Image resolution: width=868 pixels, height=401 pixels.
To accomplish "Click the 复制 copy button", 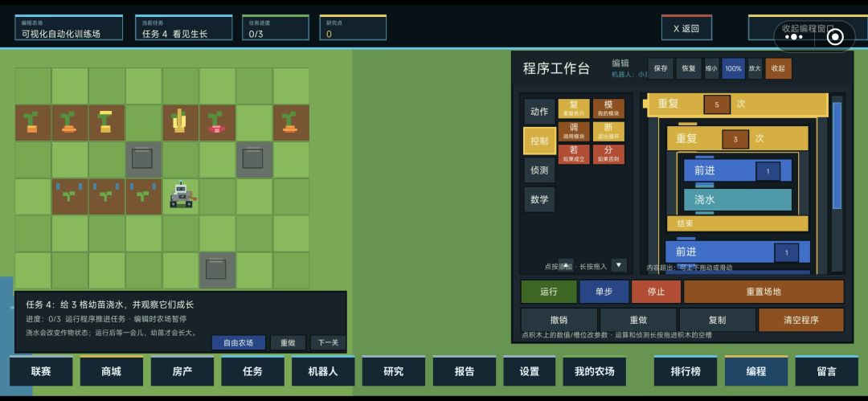I will 718,320.
